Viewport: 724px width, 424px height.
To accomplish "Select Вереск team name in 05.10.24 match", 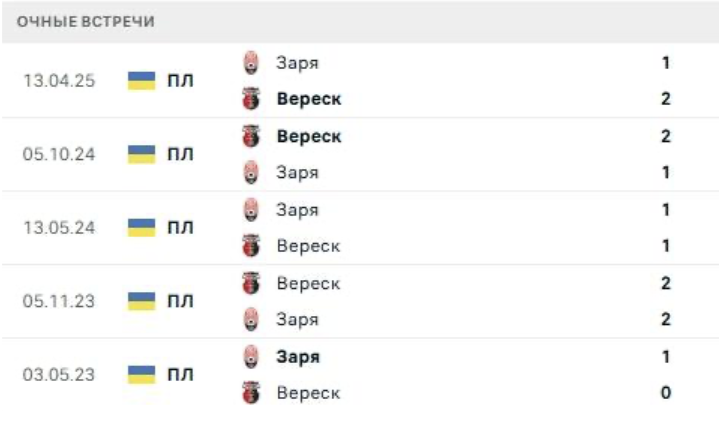I will [309, 136].
